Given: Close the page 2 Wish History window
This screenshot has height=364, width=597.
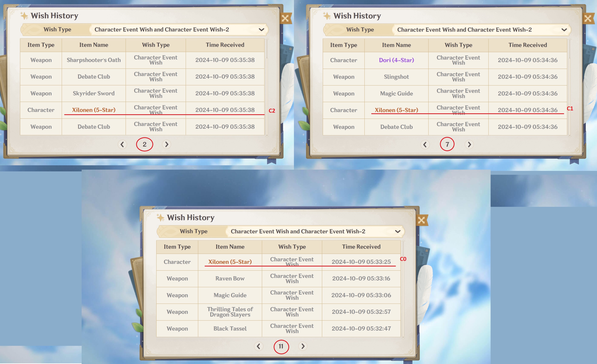Looking at the screenshot, I should tap(285, 18).
